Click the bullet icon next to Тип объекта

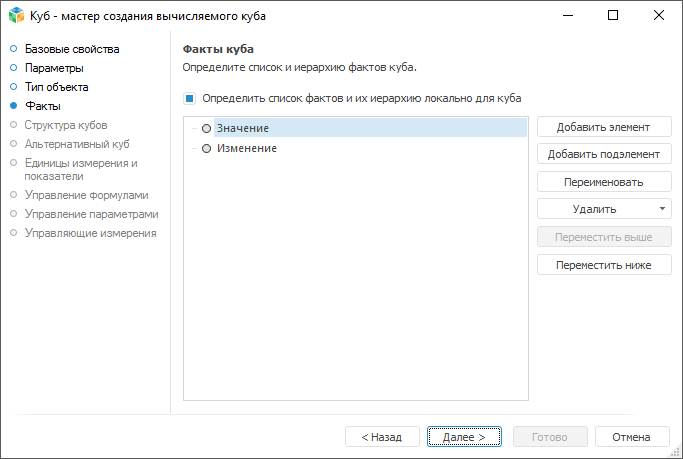[14, 87]
